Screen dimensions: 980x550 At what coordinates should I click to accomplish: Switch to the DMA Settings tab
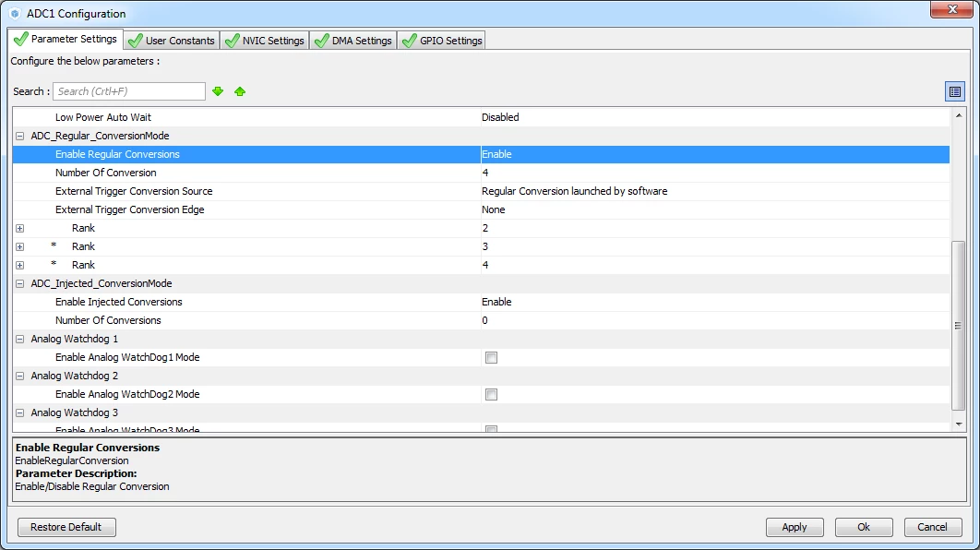point(353,41)
